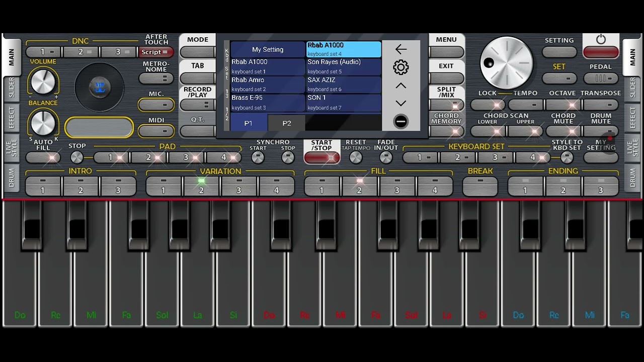
Task: Select Son Rayes (Audio) keyboard set 5
Action: tap(344, 66)
